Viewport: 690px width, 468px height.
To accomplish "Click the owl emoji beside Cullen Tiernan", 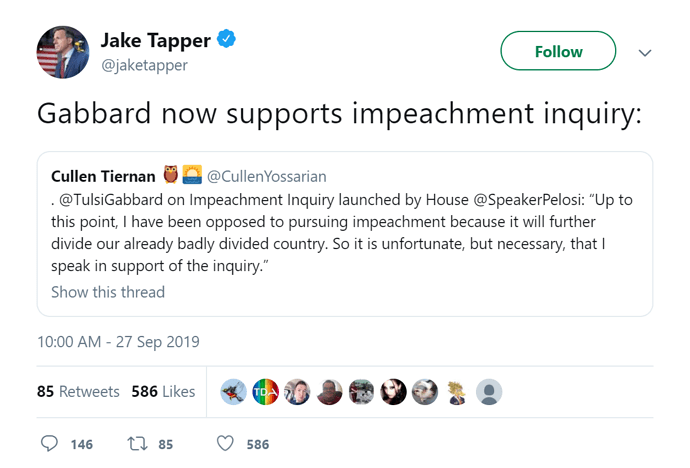I will coord(170,176).
